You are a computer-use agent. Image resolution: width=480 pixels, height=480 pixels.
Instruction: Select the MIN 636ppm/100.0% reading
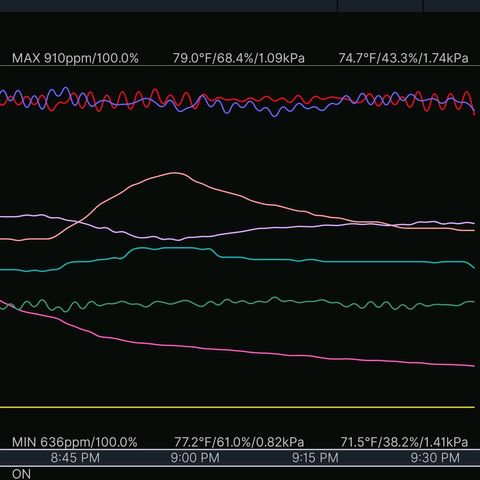pyautogui.click(x=75, y=442)
